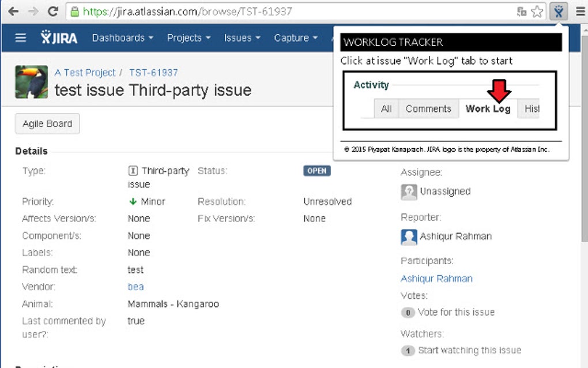Screen dimensions: 588x368
Task: Click the Mammals - Kangaroo value
Action: coord(174,304)
